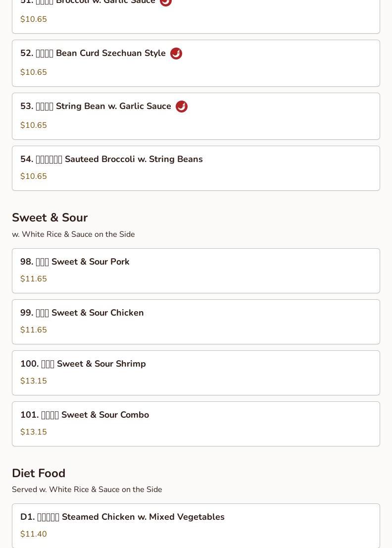Click $10.65 price of Sauteed Broccoli item
The image size is (392, 548).
(34, 176)
